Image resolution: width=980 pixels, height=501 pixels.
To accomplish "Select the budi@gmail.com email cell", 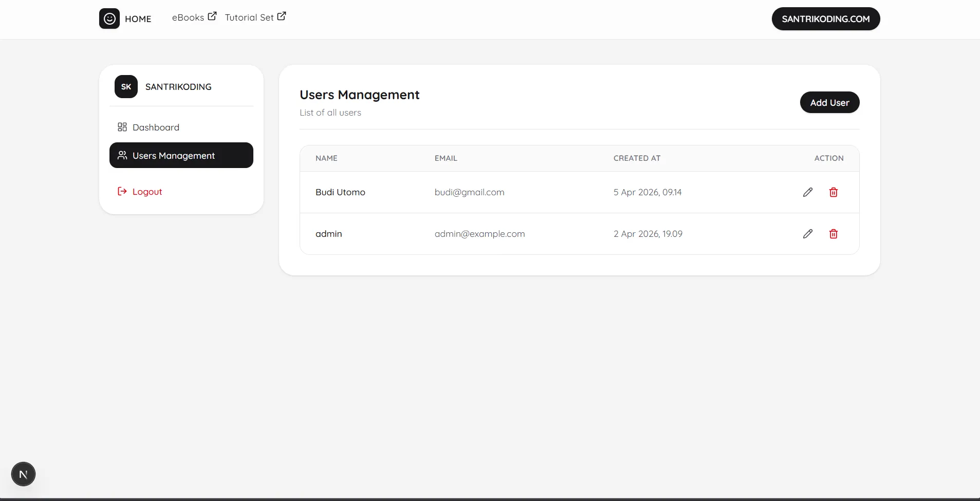I will pyautogui.click(x=469, y=192).
